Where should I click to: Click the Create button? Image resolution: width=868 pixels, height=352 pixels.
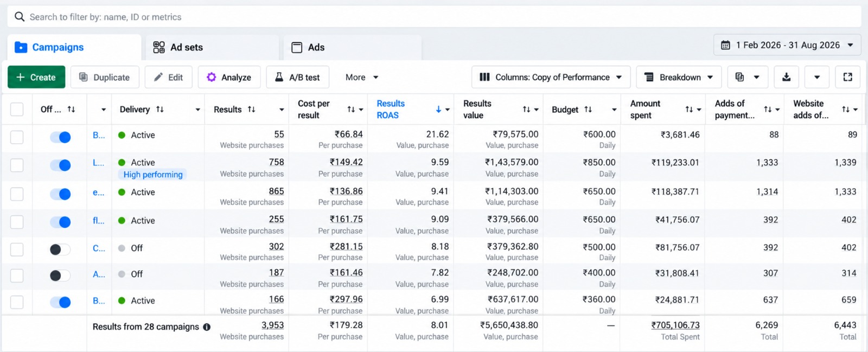click(x=36, y=77)
